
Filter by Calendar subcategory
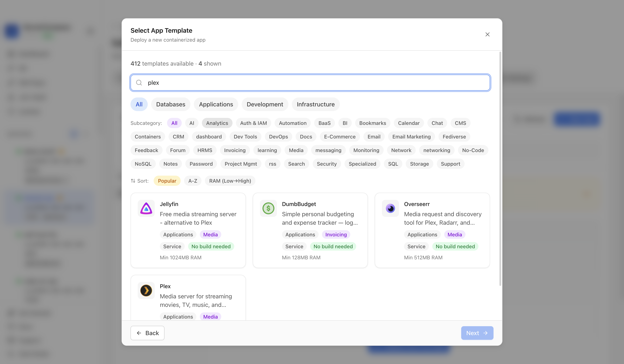click(x=408, y=123)
